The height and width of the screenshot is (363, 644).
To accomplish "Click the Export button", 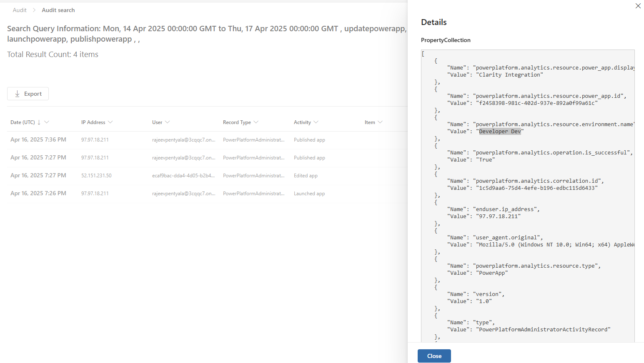I will tap(28, 94).
